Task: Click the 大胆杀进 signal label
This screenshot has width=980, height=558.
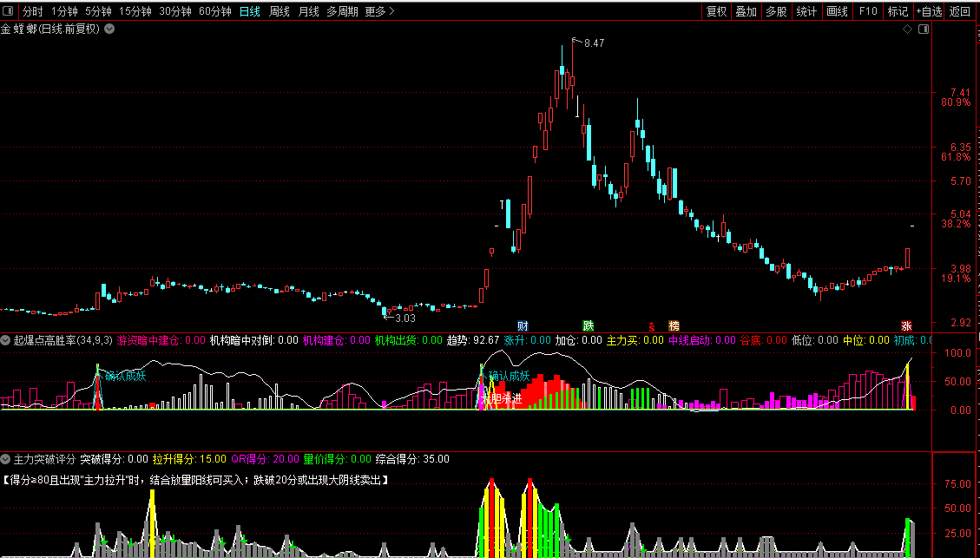Action: [x=500, y=398]
